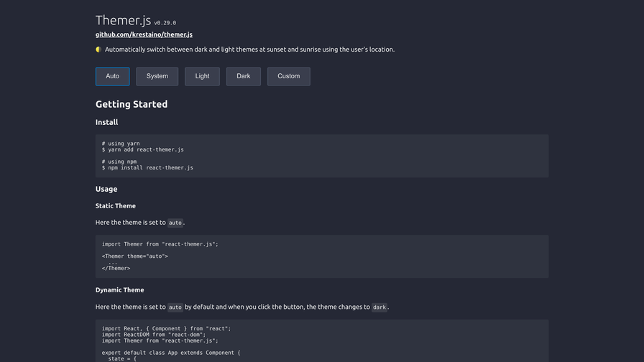Click the '# using npm' comment line
644x362 pixels.
(119, 162)
